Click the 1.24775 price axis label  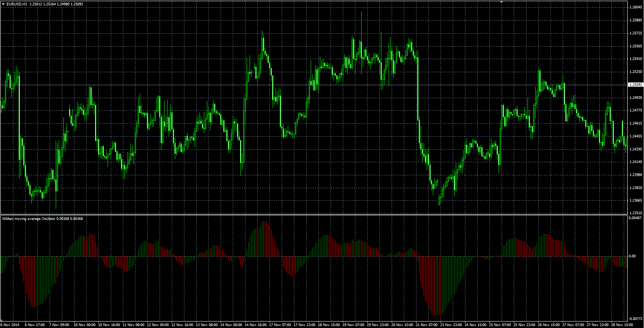click(636, 110)
